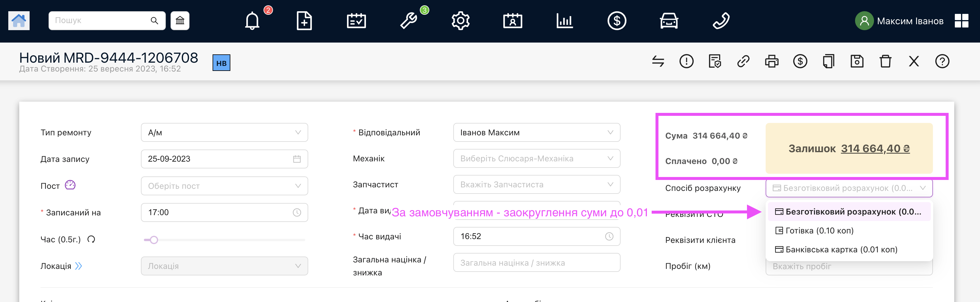
Task: Select Готівка (0.10 коп) option
Action: pos(819,230)
